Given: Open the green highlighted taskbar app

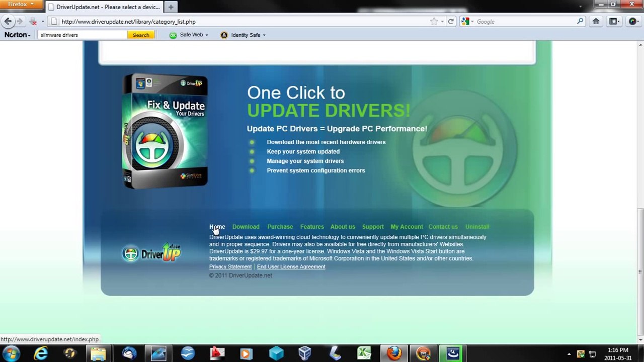Looking at the screenshot, I should [x=453, y=353].
